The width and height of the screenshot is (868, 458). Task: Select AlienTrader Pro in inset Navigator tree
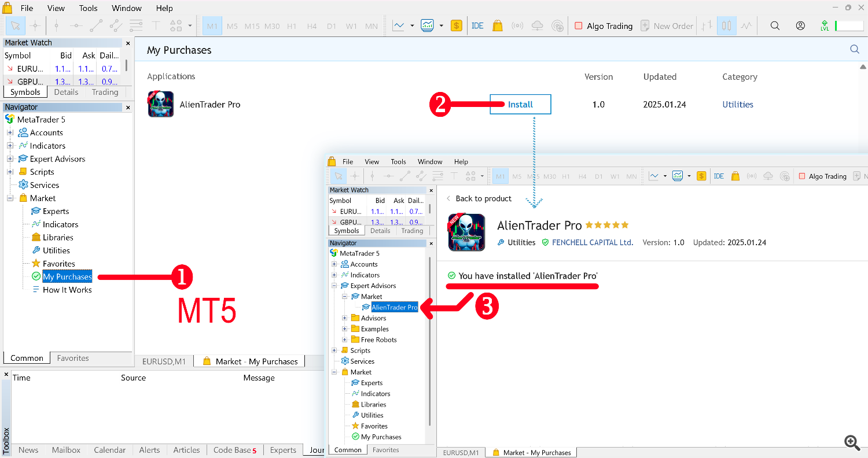(394, 307)
